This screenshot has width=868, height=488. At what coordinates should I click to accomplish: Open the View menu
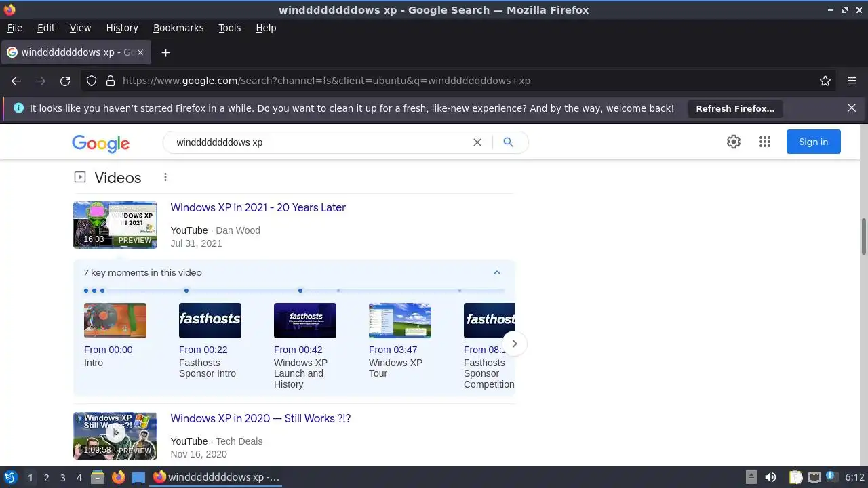point(80,28)
